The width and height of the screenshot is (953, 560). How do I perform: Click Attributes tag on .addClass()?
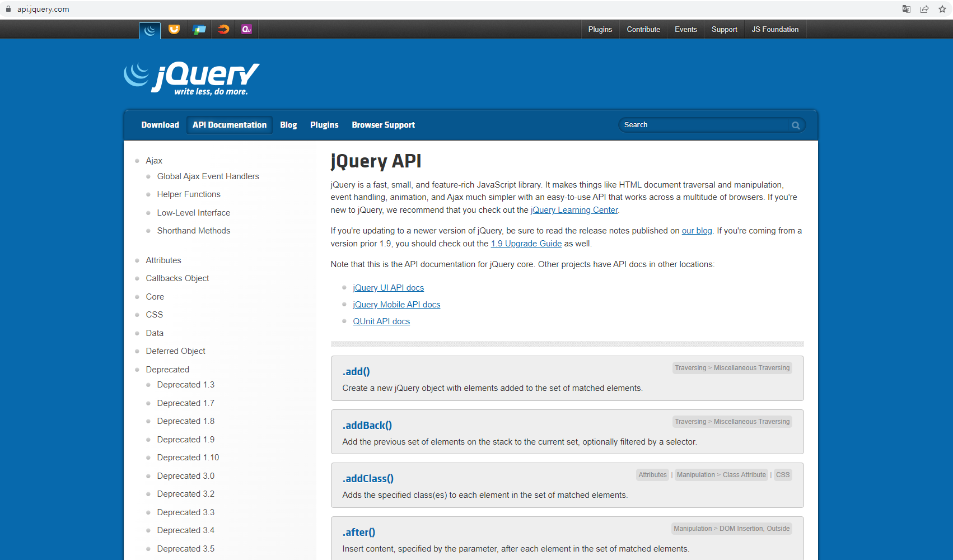pos(653,475)
